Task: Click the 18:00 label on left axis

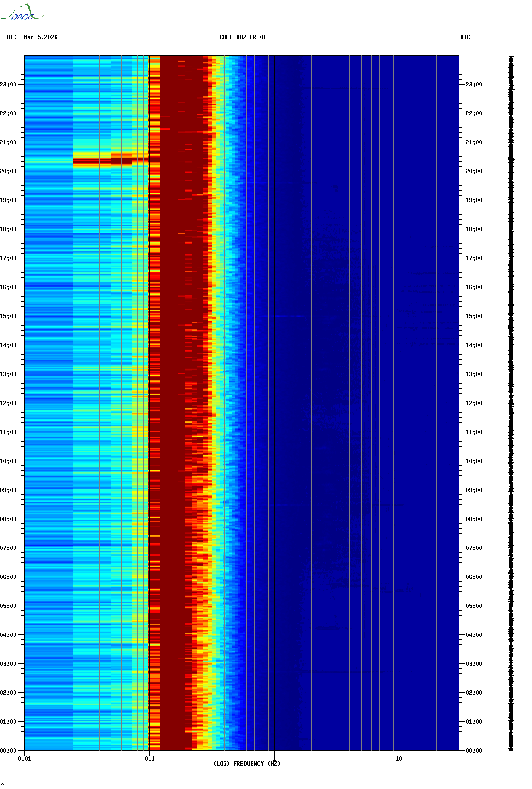Action: [8, 229]
